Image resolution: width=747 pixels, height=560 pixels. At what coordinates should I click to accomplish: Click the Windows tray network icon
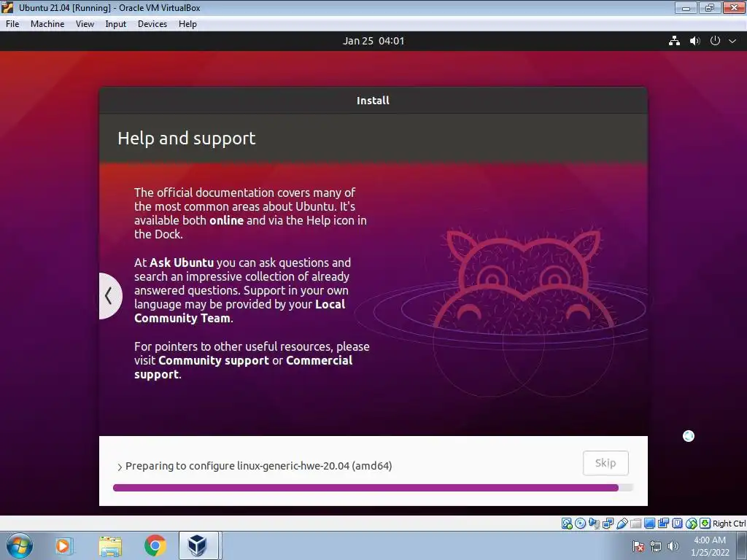(x=656, y=546)
